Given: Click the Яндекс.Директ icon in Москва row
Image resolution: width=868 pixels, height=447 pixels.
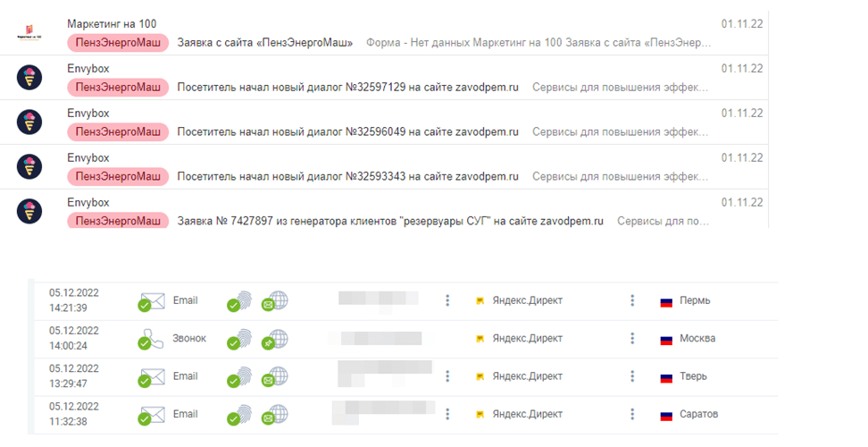Looking at the screenshot, I should click(480, 339).
